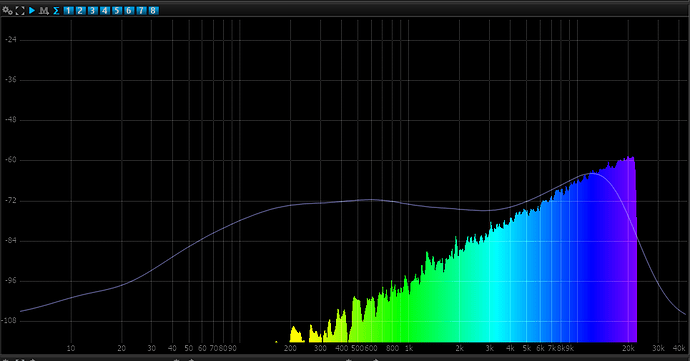The height and width of the screenshot is (361, 690).
Task: Toggle the Sigma sum icon
Action: coord(56,10)
